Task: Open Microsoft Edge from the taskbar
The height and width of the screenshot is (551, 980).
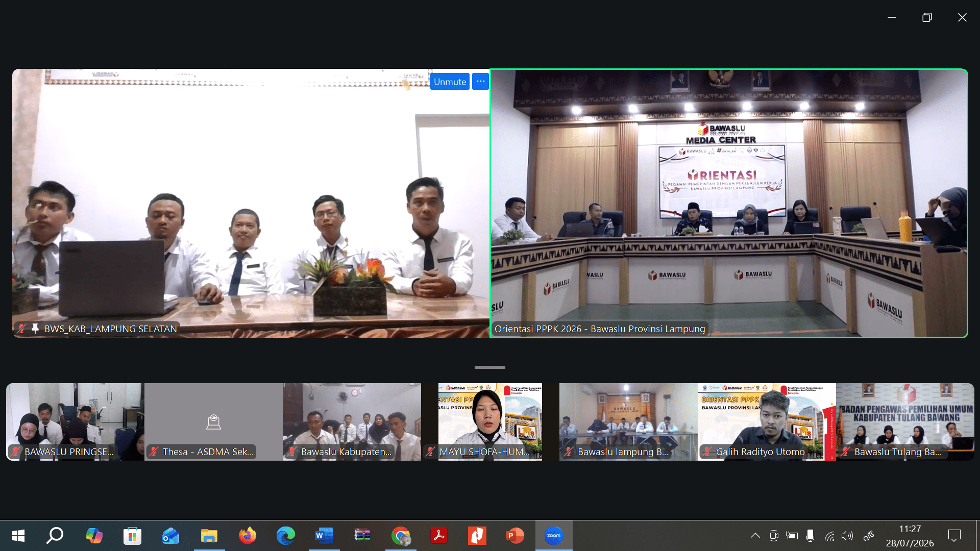Action: 286,536
